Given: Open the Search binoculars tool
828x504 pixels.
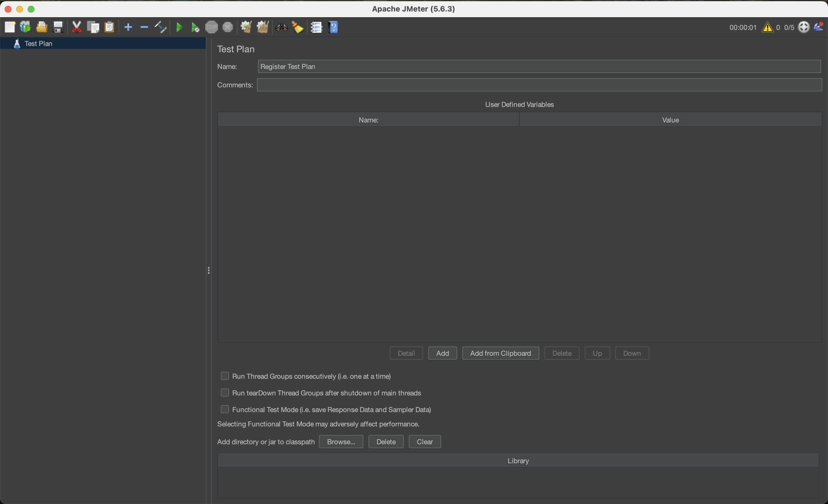Looking at the screenshot, I should coord(281,27).
